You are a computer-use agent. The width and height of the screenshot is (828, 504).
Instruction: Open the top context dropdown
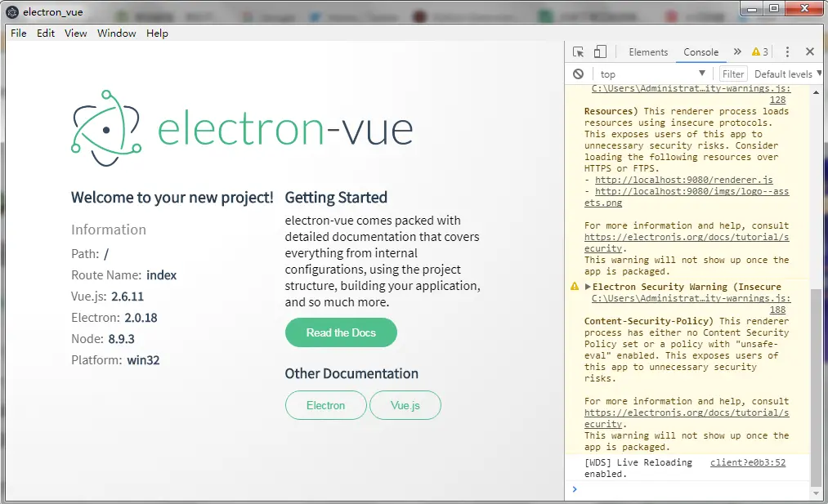[653, 74]
